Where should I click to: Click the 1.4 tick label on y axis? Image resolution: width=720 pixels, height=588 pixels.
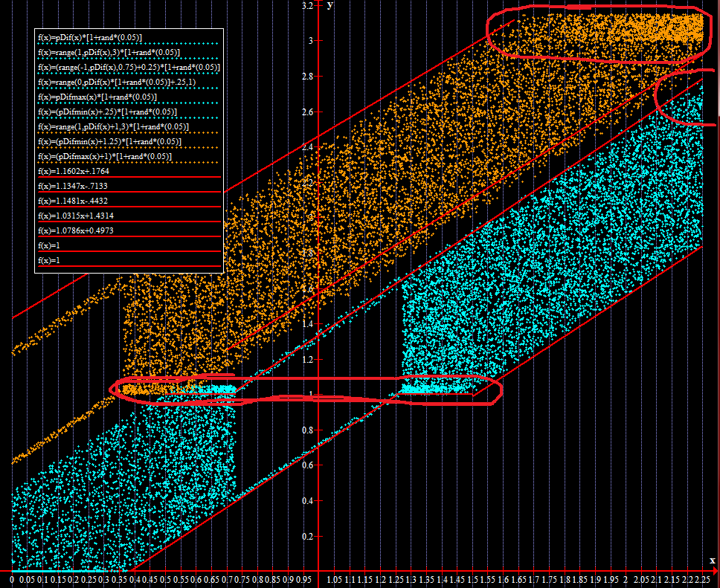(x=307, y=324)
